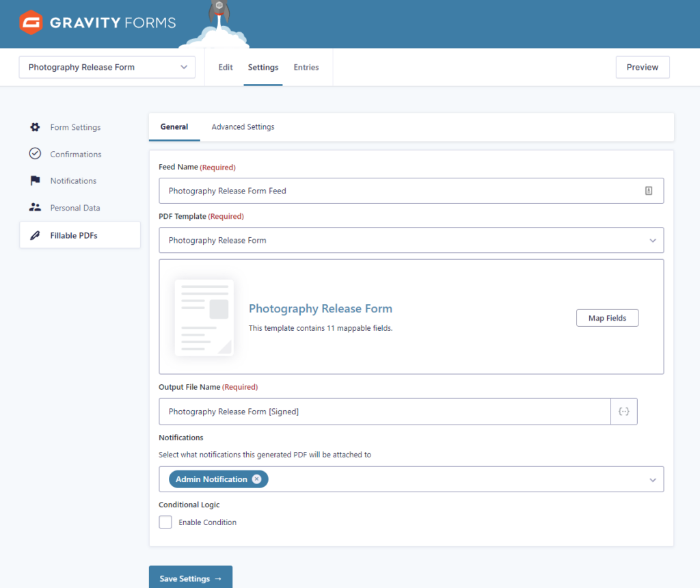Viewport: 700px width, 588px height.
Task: Click the Preview button
Action: 643,67
